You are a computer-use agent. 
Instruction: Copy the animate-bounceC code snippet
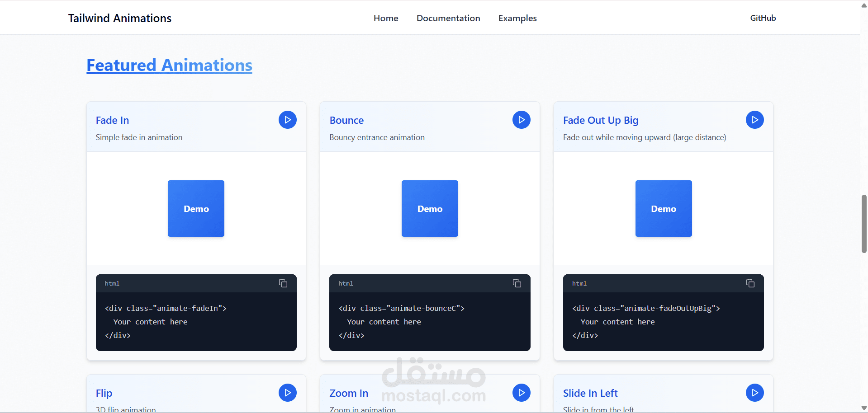tap(517, 283)
